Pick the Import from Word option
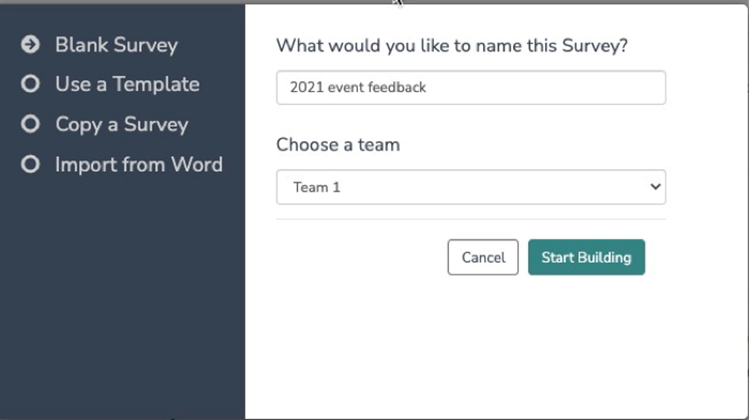Image resolution: width=750 pixels, height=420 pixels. (138, 164)
